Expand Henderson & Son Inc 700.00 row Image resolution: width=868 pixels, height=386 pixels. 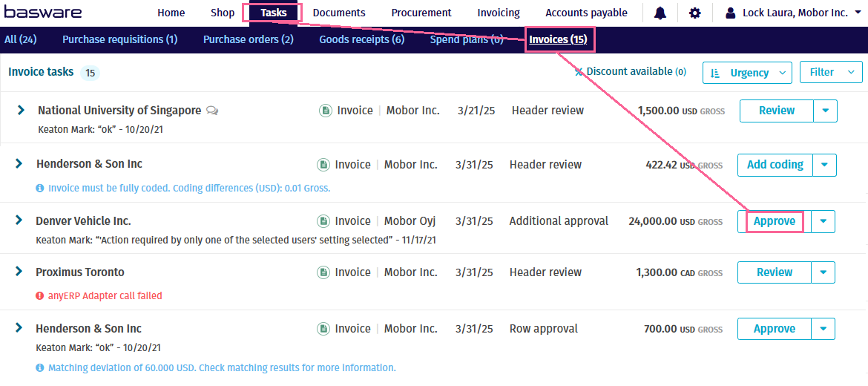(x=19, y=328)
